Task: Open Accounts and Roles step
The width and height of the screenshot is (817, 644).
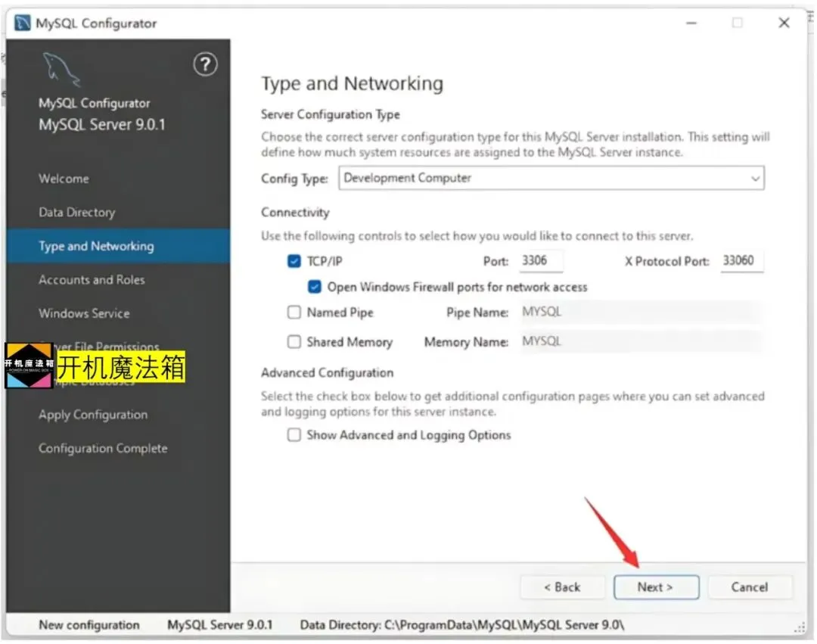Action: tap(92, 280)
